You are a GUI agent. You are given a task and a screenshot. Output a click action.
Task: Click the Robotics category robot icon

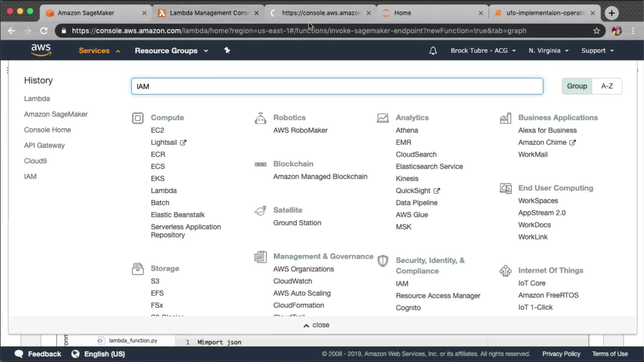[x=260, y=118]
